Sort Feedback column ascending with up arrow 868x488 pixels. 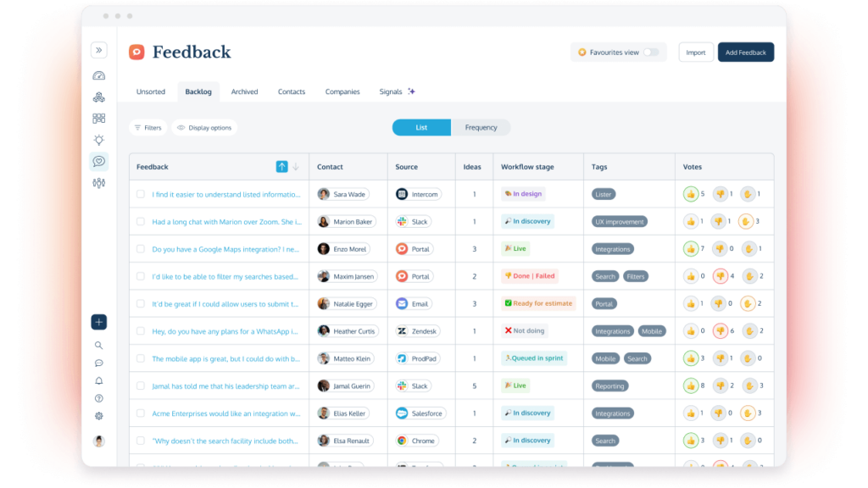click(x=281, y=167)
